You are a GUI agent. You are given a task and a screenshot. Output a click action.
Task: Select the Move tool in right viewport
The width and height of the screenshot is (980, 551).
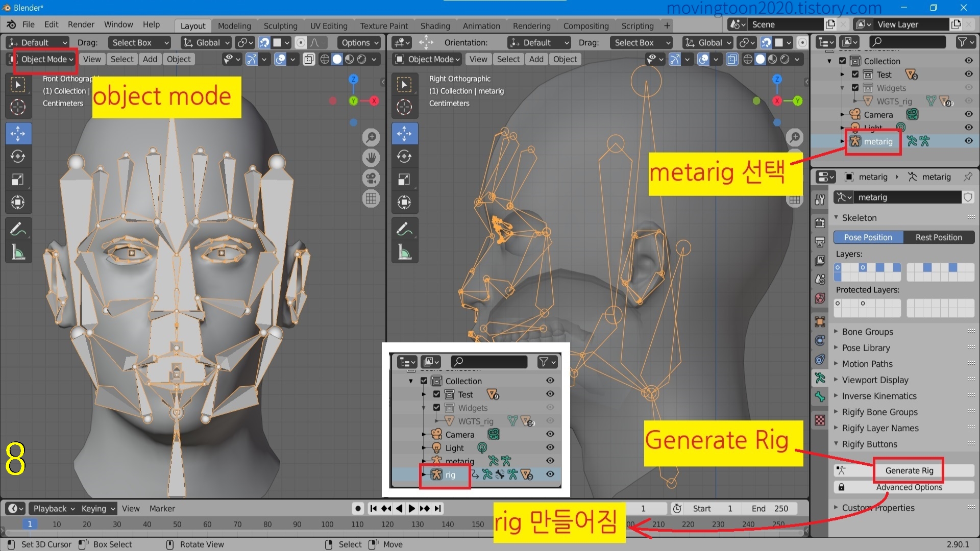404,134
